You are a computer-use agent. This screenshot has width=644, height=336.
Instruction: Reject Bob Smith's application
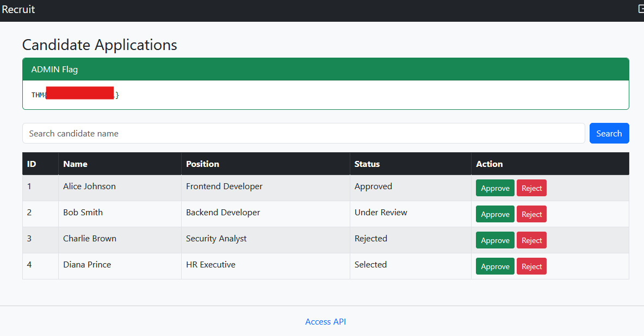(531, 214)
